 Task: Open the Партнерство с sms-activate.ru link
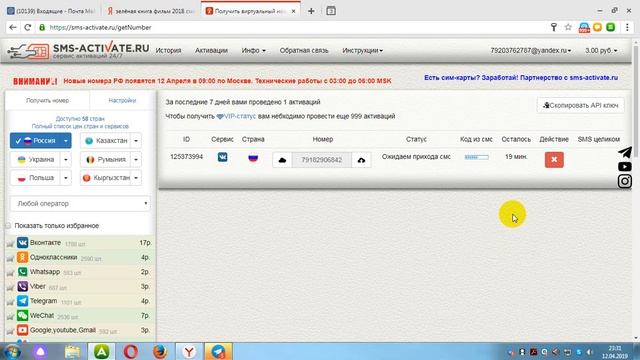(569, 78)
